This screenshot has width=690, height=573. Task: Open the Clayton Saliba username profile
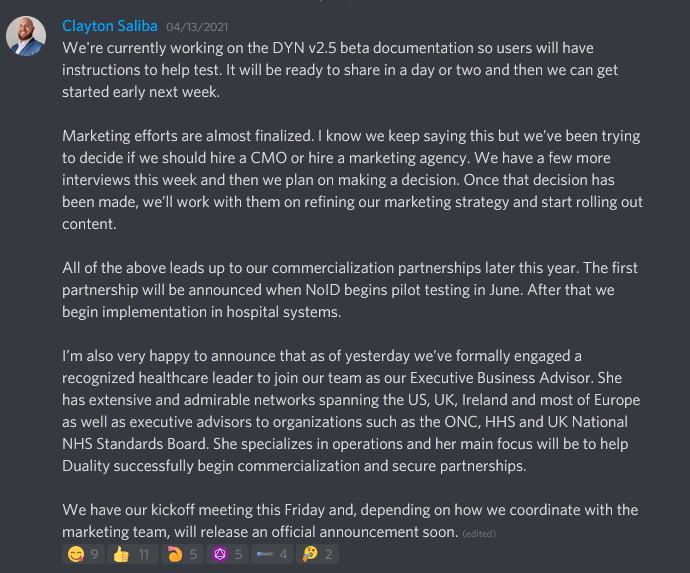tap(110, 26)
